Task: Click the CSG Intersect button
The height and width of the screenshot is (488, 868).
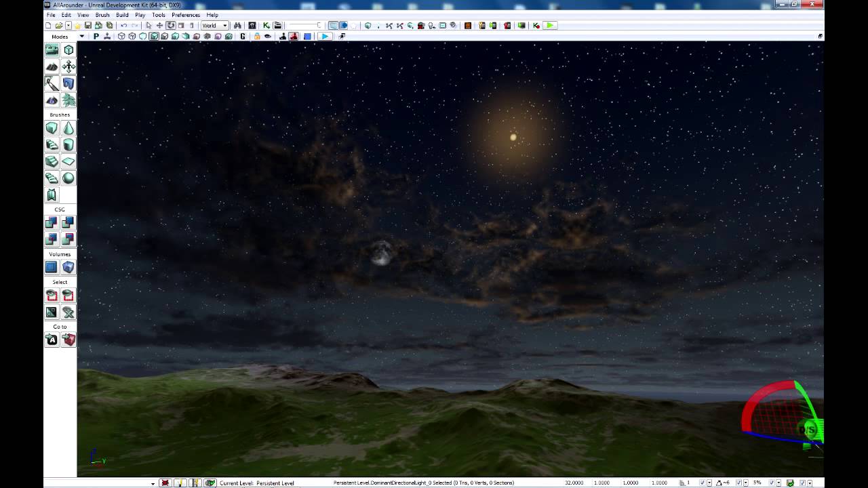Action: 52,239
